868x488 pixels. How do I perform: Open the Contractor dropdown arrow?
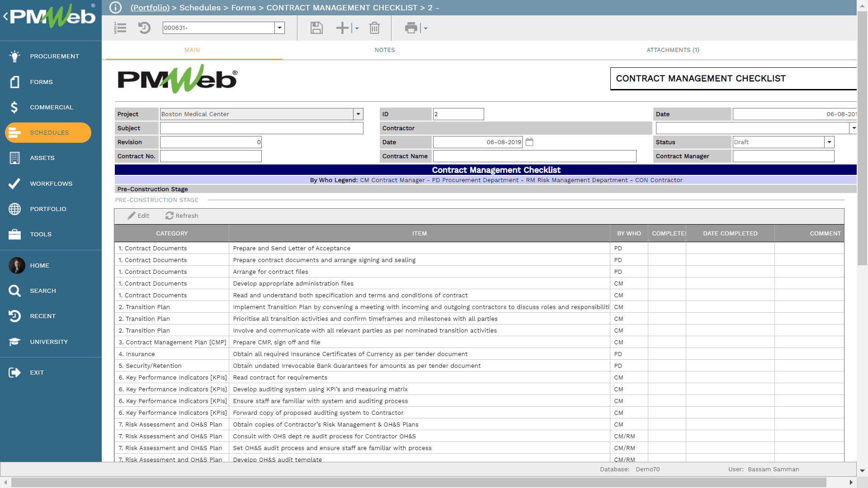pyautogui.click(x=853, y=128)
